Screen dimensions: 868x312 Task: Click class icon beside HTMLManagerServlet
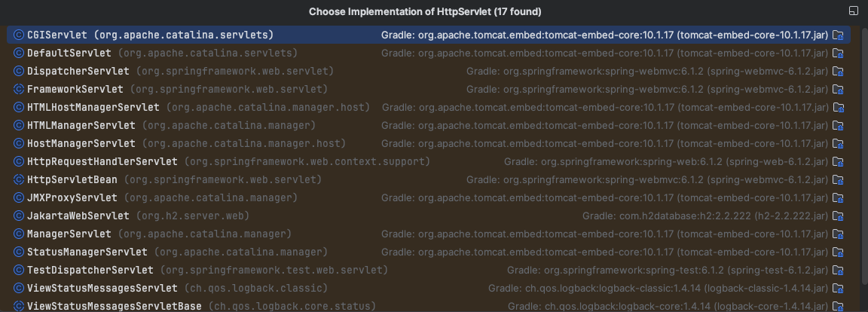coord(18,126)
